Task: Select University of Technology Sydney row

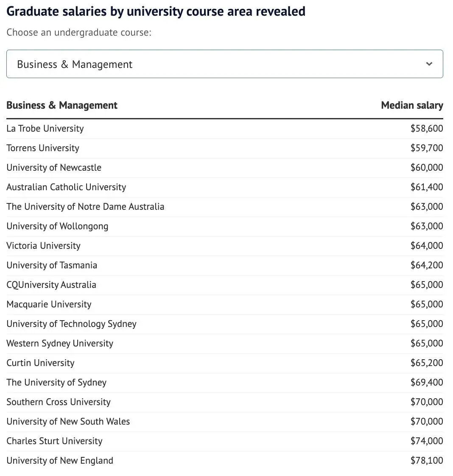Action: click(x=71, y=324)
